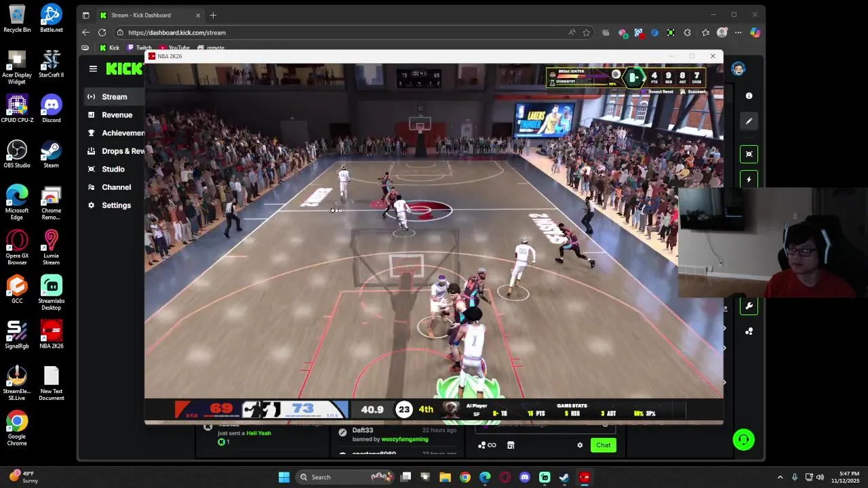Click the lightning bolt quick action icon
The image size is (868, 488).
pos(749,180)
